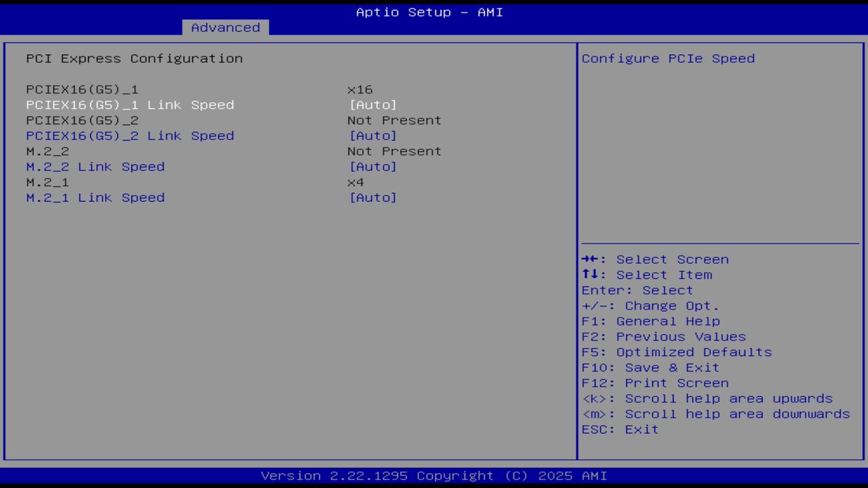This screenshot has height=488, width=868.
Task: Select the M.2_2 Not Present entry
Action: 47,151
